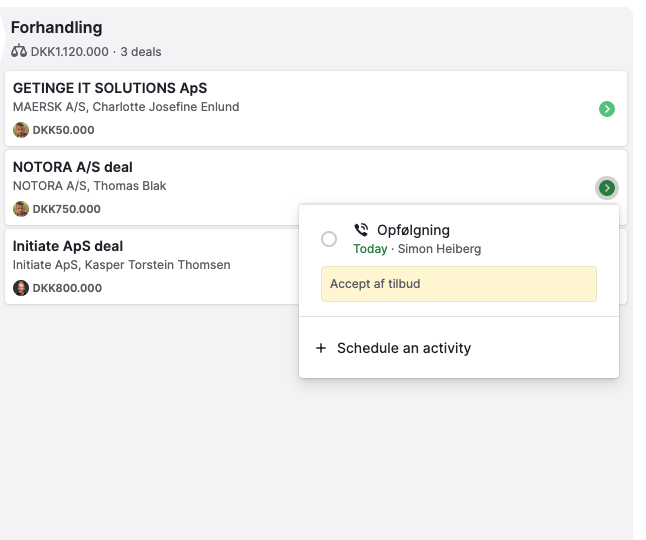This screenshot has height=540, width=646.
Task: Click owner avatar on NOTORA A/S deal
Action: (21, 209)
